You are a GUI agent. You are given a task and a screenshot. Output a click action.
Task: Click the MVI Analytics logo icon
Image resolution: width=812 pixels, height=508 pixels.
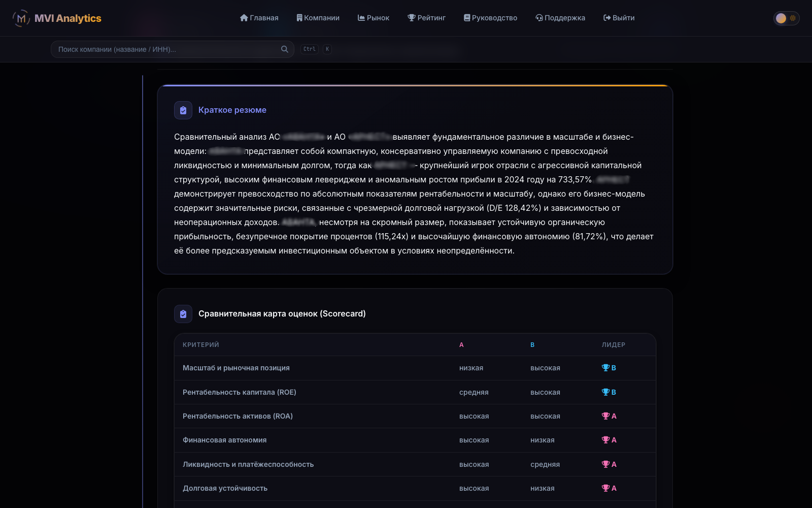(x=21, y=18)
